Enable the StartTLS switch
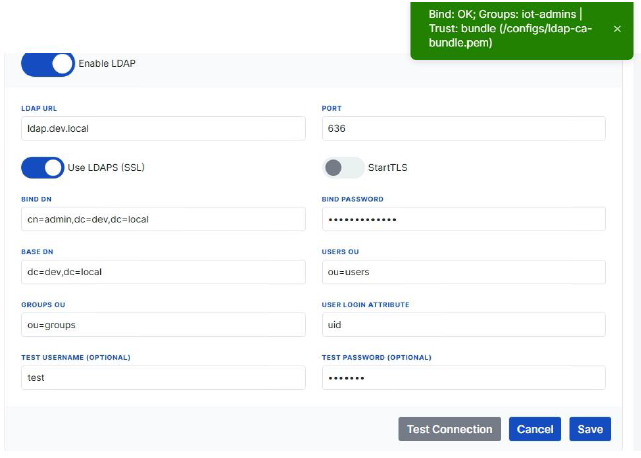 343,168
